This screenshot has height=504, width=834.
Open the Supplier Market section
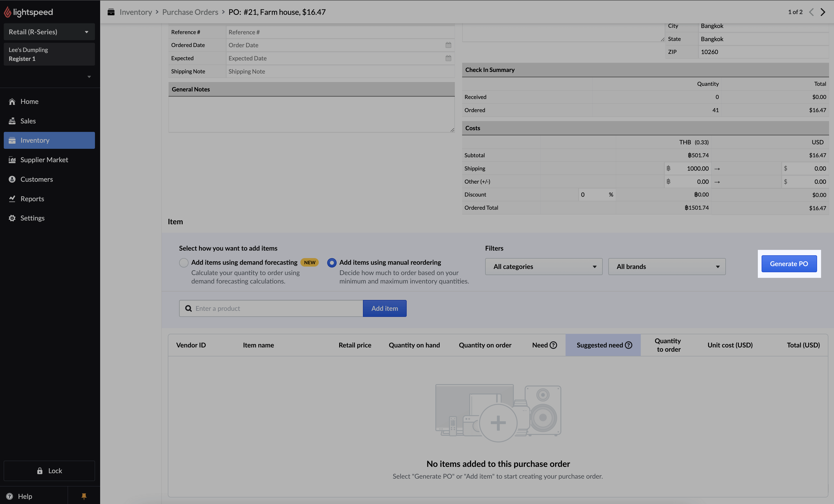[44, 159]
